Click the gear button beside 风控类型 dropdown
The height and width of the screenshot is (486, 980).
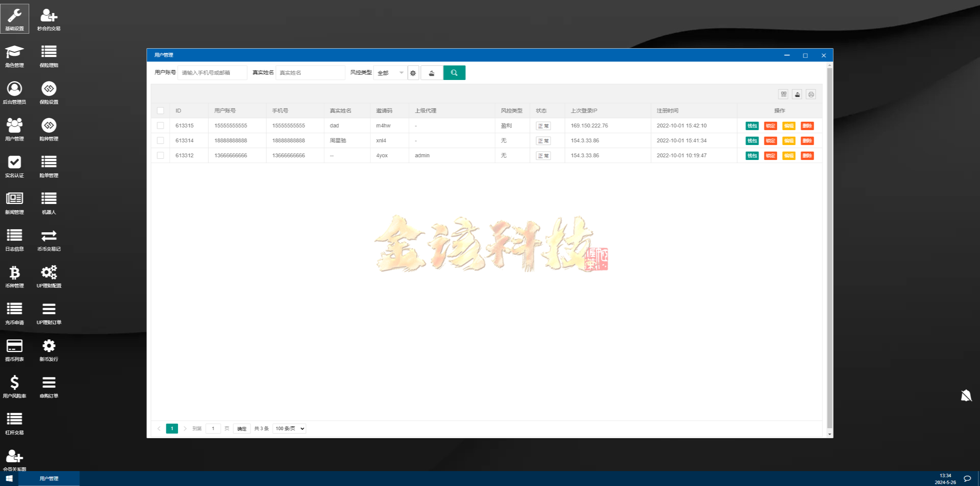pyautogui.click(x=413, y=73)
